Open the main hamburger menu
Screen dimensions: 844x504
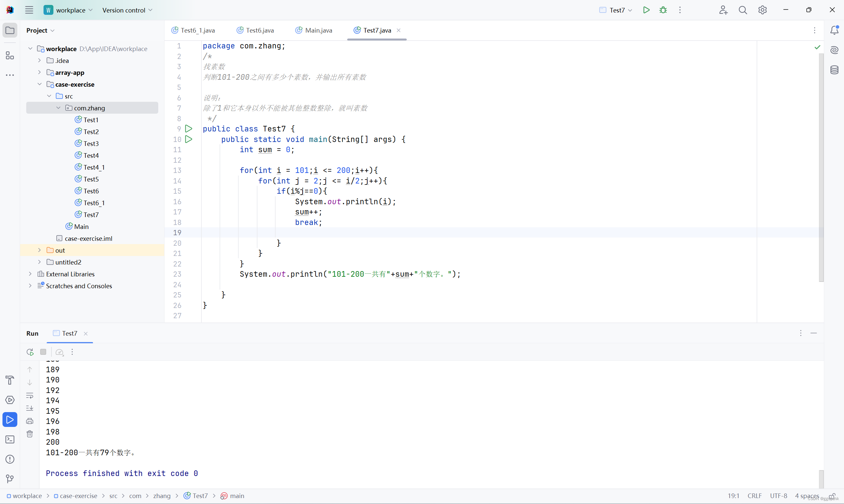pyautogui.click(x=29, y=10)
